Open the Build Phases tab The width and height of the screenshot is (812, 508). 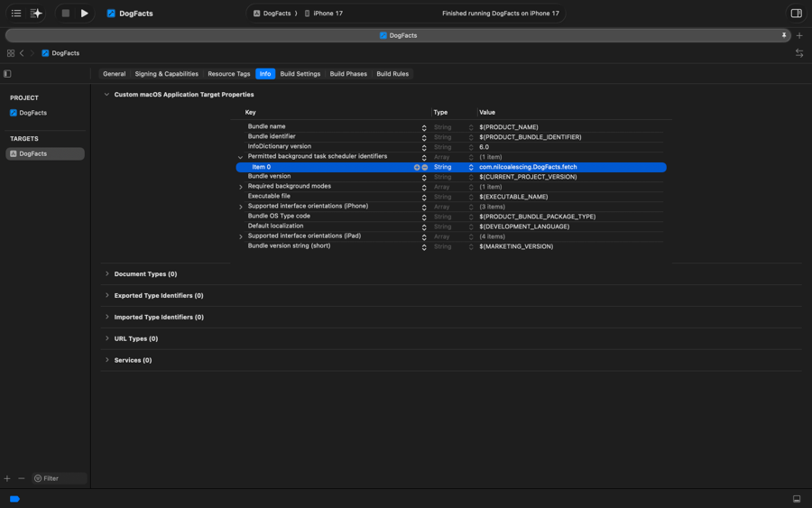pyautogui.click(x=348, y=73)
